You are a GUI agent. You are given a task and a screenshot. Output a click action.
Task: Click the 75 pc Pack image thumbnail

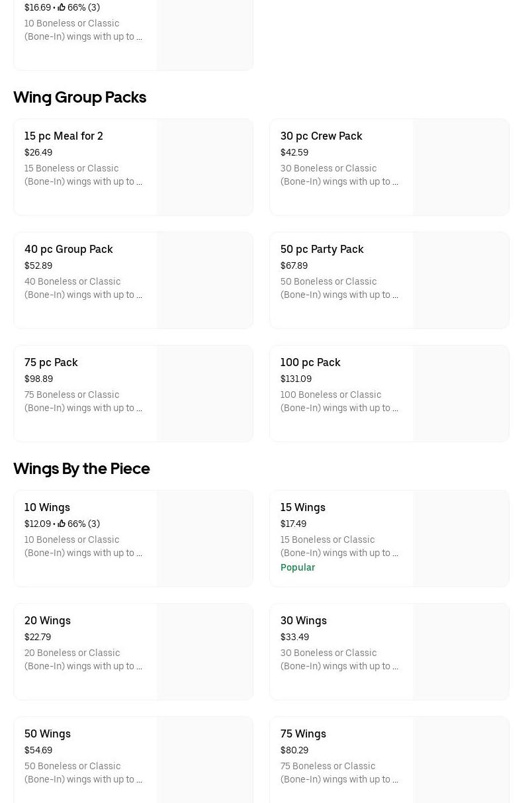click(204, 394)
